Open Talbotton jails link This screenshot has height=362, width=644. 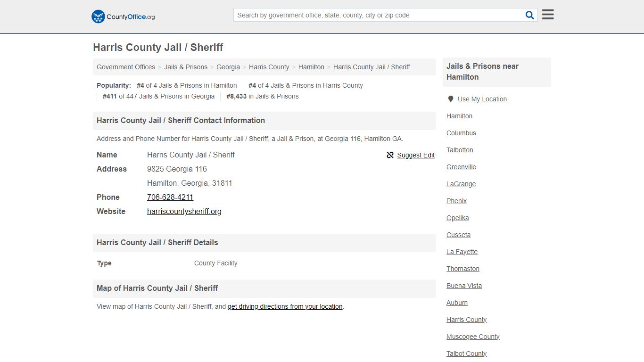coord(460,150)
